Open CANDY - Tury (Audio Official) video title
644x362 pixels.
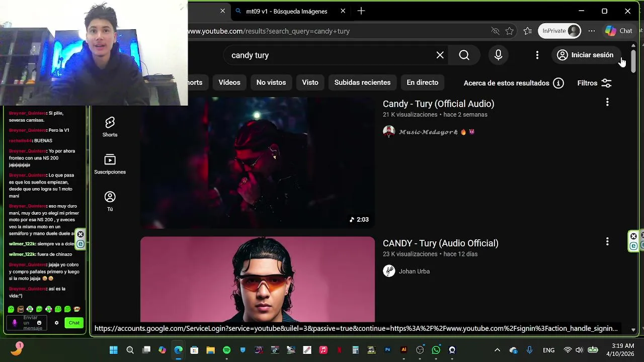point(440,243)
